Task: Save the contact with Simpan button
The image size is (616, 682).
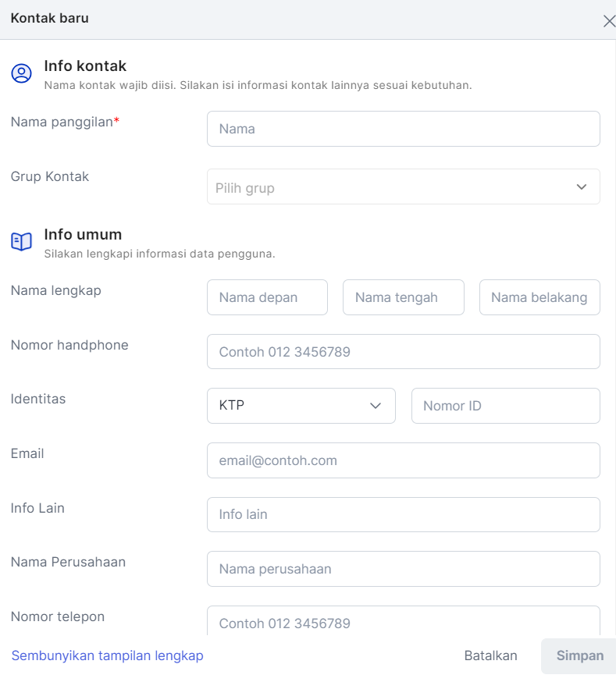Action: point(579,656)
